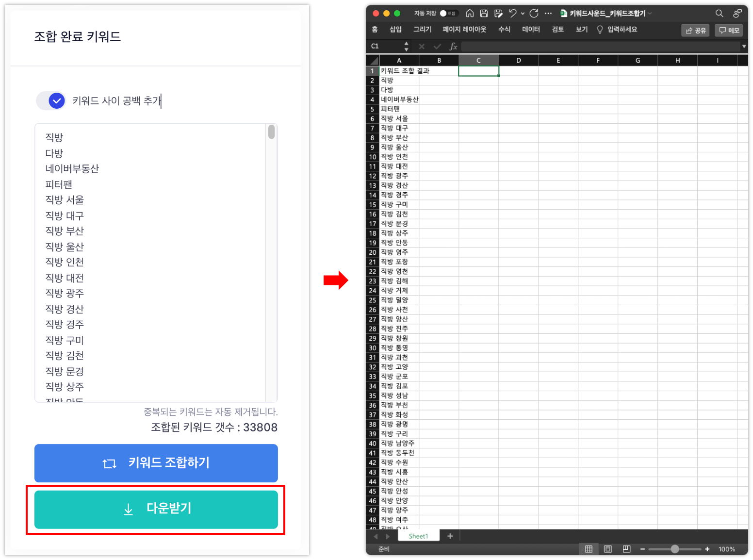Click the 다운받기 download button
Screen dimensions: 753x560
(156, 509)
